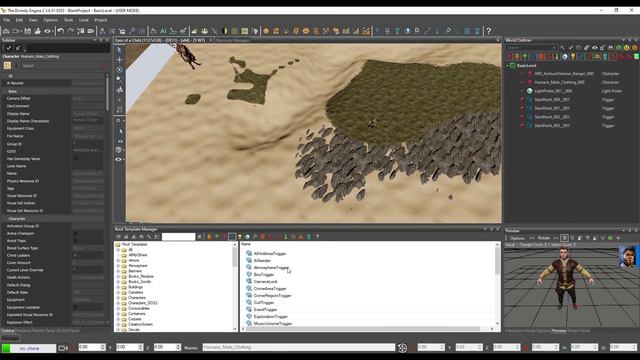Click the binoculars icon in World Outliner toolbar
The height and width of the screenshot is (360, 640).
(x=611, y=48)
